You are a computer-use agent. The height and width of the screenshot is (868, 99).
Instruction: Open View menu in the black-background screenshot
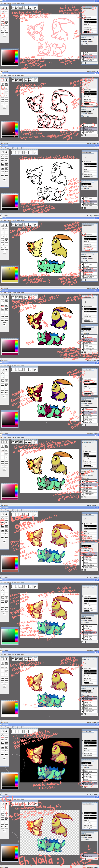(19, 727)
